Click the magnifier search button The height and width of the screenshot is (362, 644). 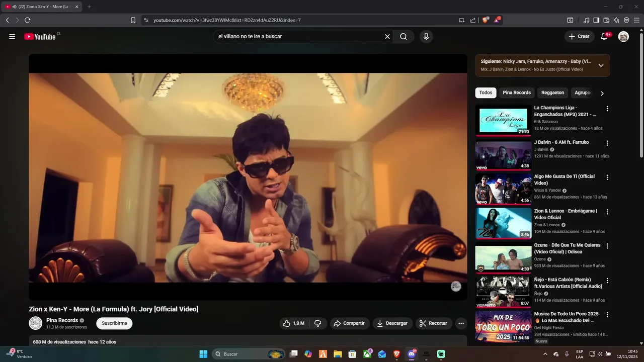pos(404,36)
